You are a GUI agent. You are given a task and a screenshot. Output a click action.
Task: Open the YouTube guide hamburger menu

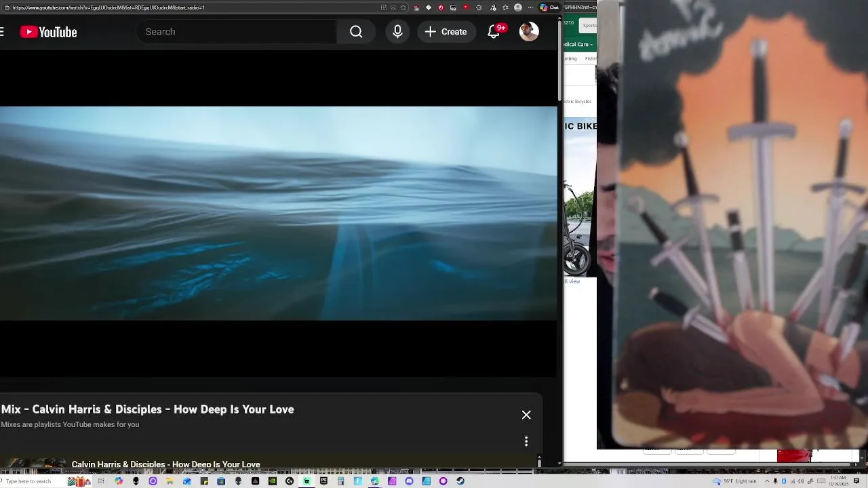(x=2, y=32)
